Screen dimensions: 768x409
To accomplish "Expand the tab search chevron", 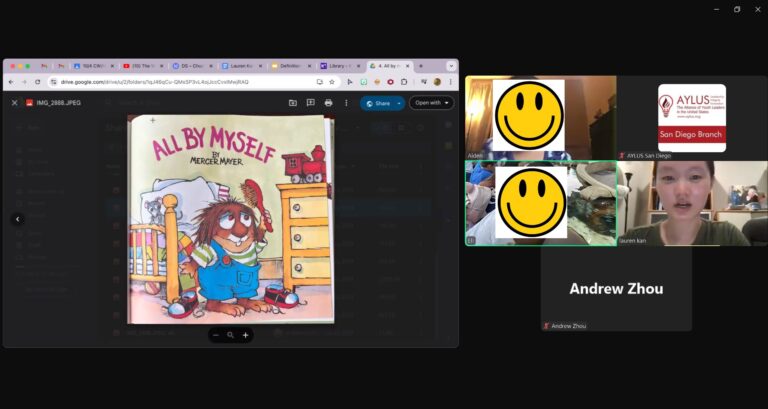I will (x=451, y=66).
